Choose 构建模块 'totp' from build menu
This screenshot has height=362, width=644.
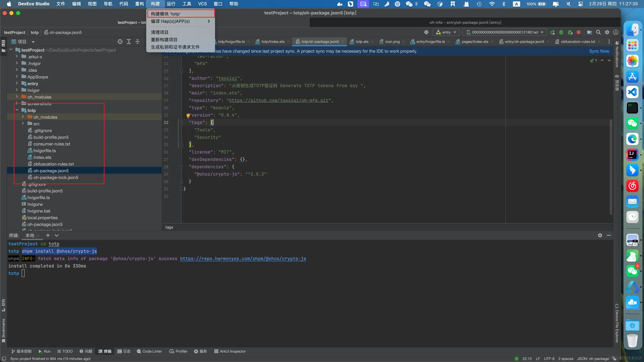tap(181, 14)
